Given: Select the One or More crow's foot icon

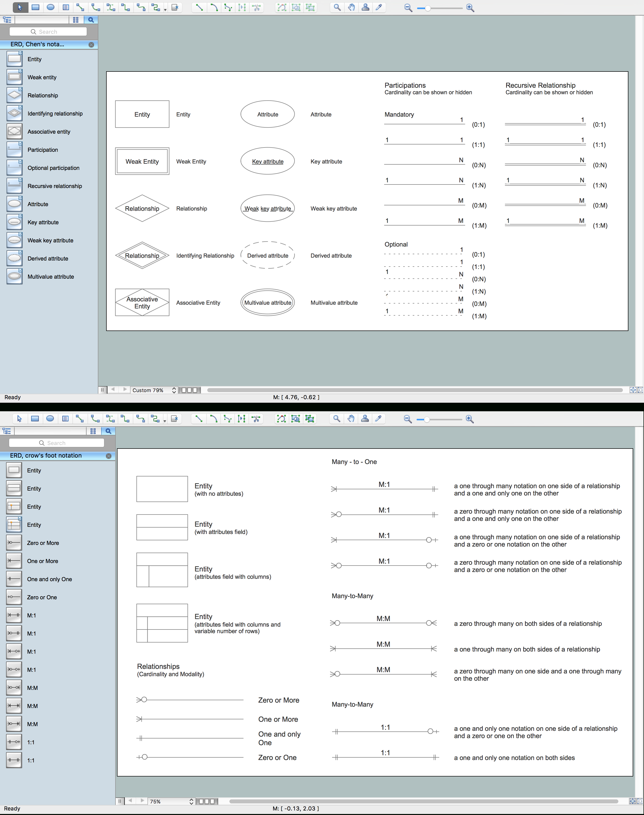Looking at the screenshot, I should click(x=12, y=561).
